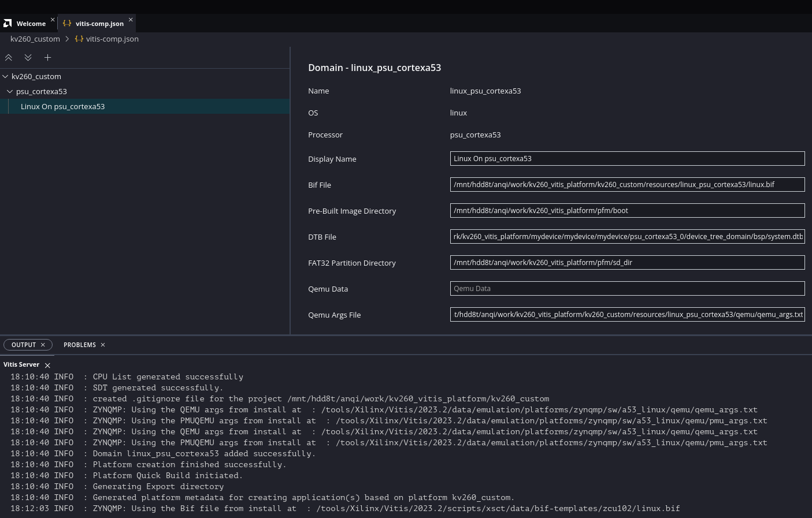The image size is (812, 518).
Task: Click log line 'SDT generated successfully.'
Action: click(x=158, y=388)
